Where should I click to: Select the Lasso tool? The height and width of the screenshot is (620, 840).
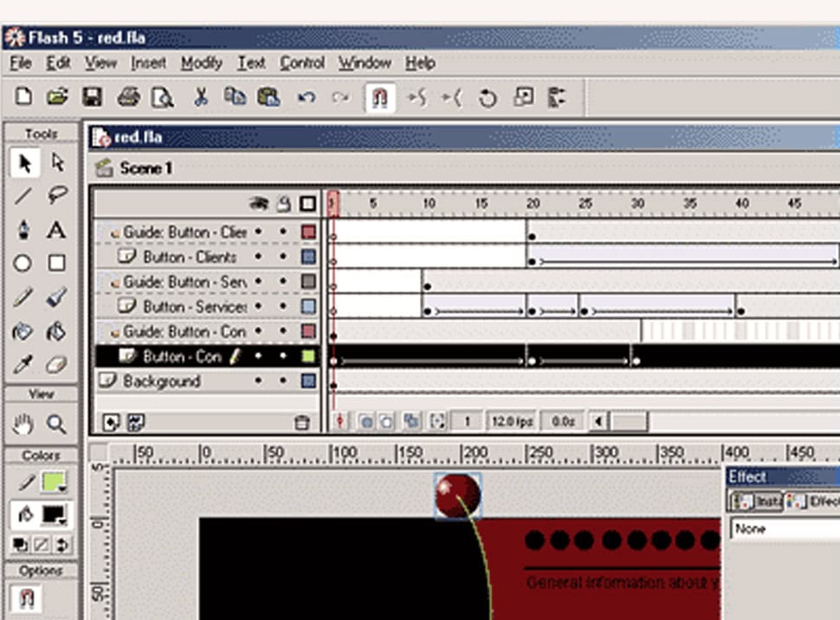pyautogui.click(x=57, y=196)
